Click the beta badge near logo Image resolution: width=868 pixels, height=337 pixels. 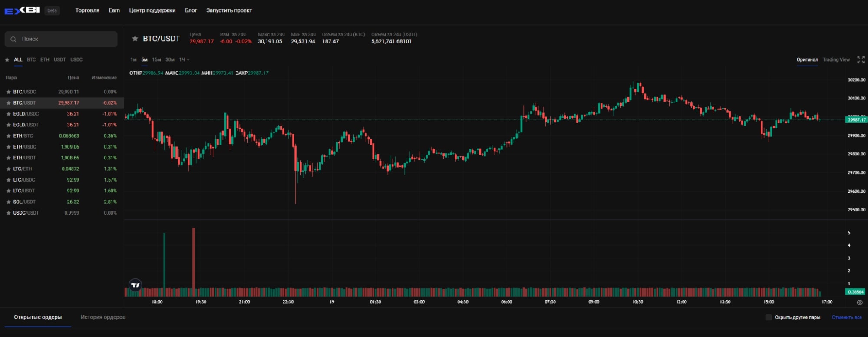tap(52, 10)
